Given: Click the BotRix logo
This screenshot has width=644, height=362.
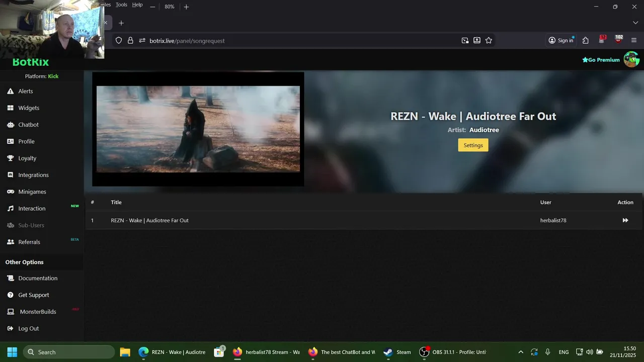Looking at the screenshot, I should tap(31, 62).
